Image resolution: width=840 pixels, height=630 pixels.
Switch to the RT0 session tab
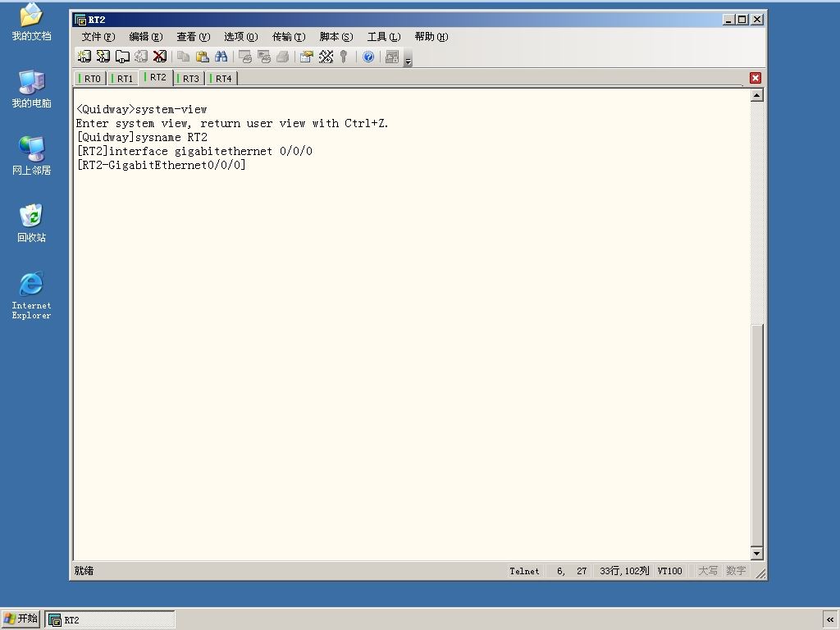coord(90,78)
